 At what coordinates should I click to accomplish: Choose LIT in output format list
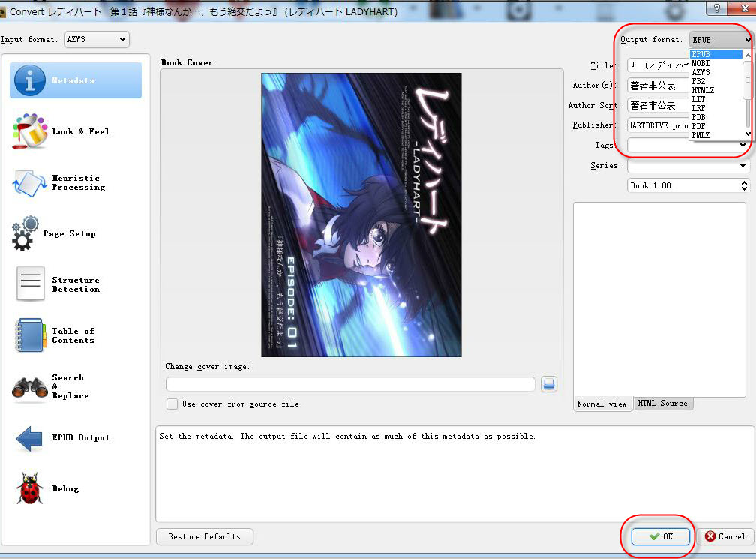716,99
